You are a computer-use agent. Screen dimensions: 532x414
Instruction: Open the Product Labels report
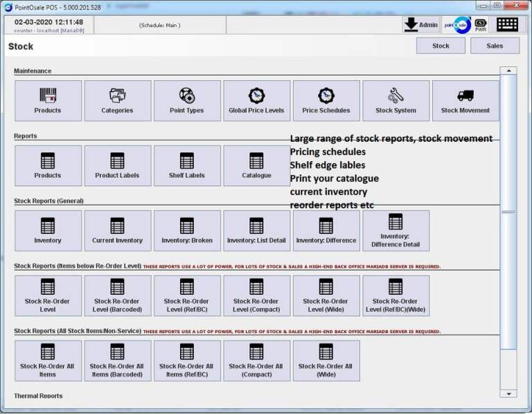[117, 165]
